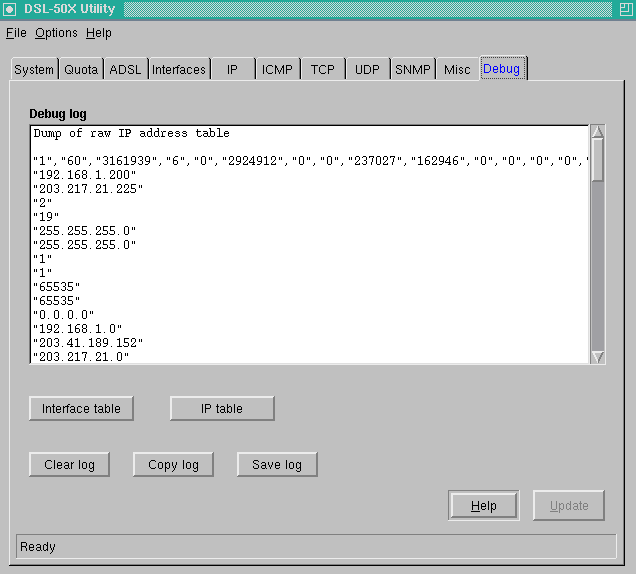
Task: Switch to the ICMP tab
Action: click(277, 69)
